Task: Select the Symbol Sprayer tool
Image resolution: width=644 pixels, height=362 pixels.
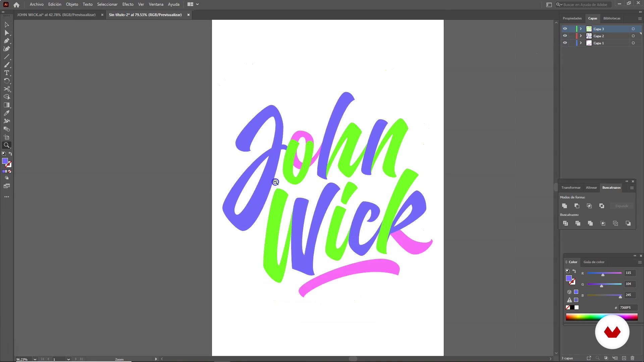Action: point(7,121)
